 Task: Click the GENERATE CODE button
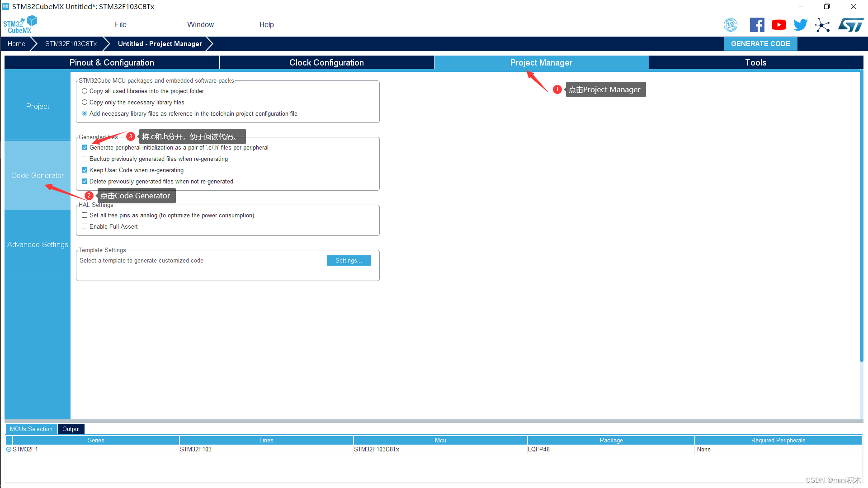pyautogui.click(x=760, y=44)
